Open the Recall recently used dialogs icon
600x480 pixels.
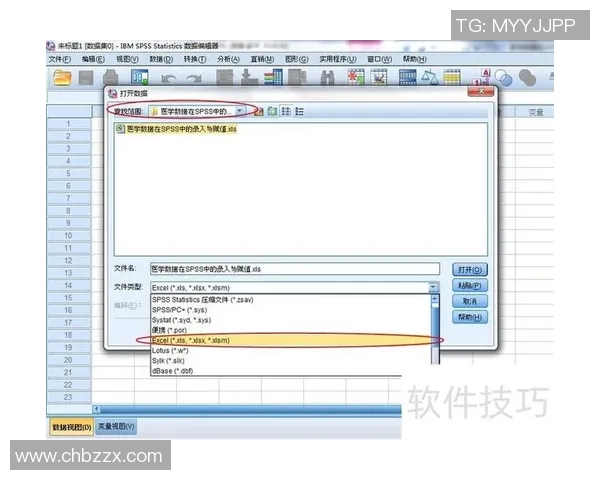[139, 77]
